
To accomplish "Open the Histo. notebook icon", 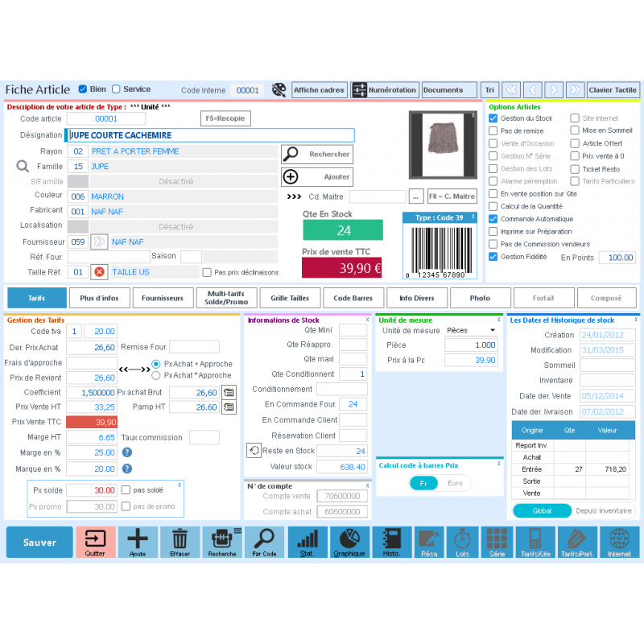I will point(391,541).
